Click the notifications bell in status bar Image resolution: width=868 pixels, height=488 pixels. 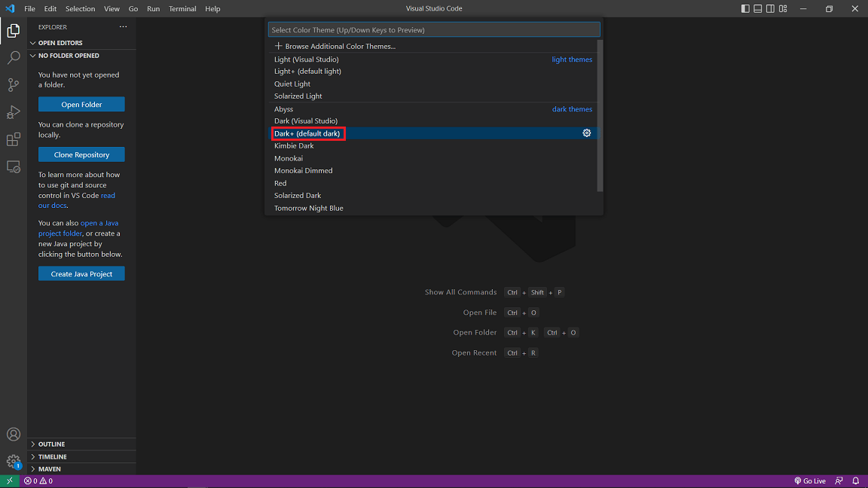(x=856, y=480)
